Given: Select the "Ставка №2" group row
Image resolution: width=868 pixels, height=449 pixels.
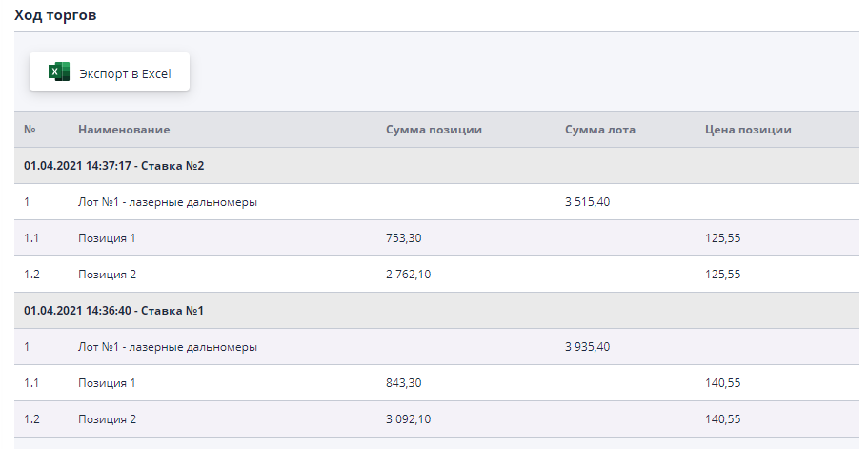Looking at the screenshot, I should pos(114,166).
